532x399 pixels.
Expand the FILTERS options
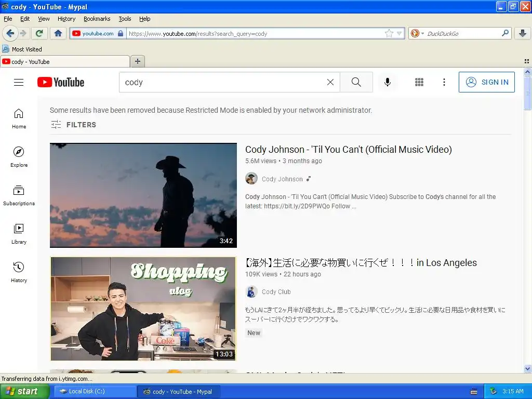point(74,125)
